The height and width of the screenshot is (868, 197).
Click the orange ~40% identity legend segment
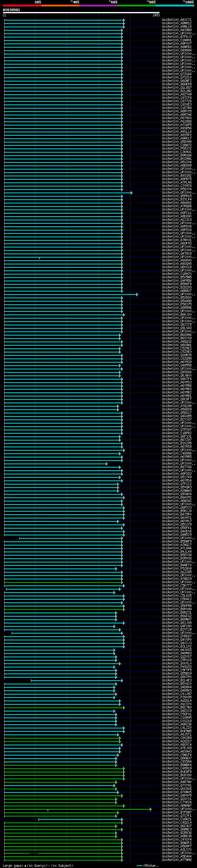point(60,6)
